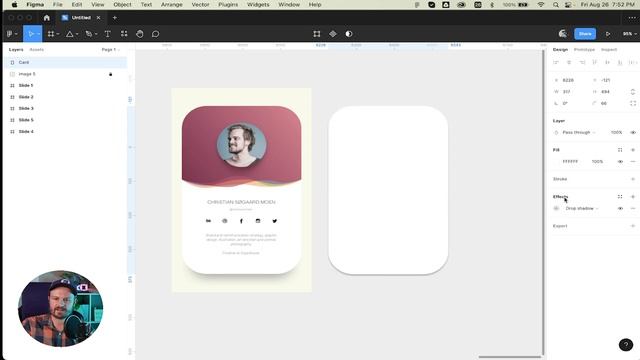Open the Pen tool options arrow
This screenshot has height=360, width=640.
pyautogui.click(x=96, y=34)
